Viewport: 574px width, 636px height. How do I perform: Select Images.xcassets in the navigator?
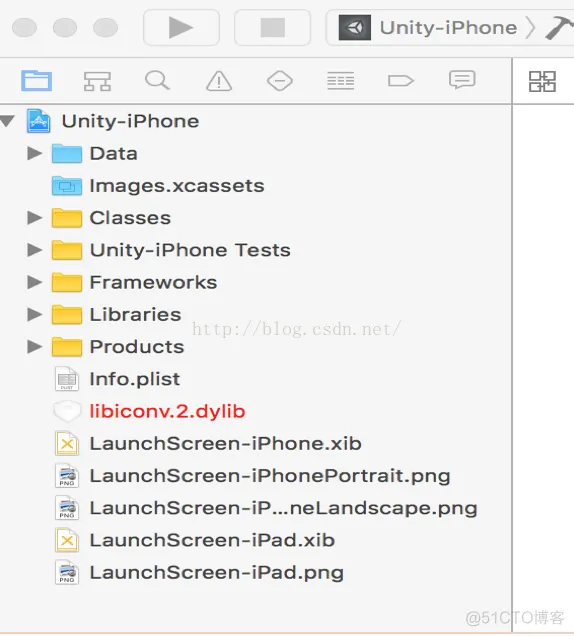click(177, 186)
